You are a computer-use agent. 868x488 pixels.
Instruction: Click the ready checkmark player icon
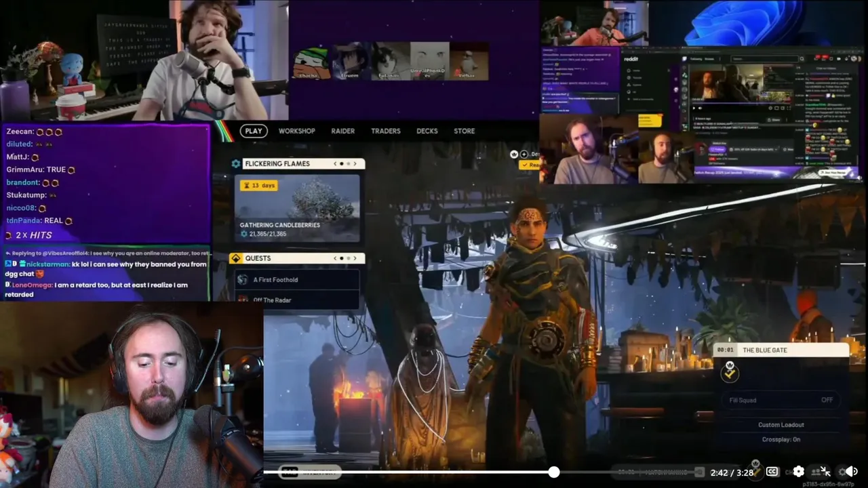[730, 371]
